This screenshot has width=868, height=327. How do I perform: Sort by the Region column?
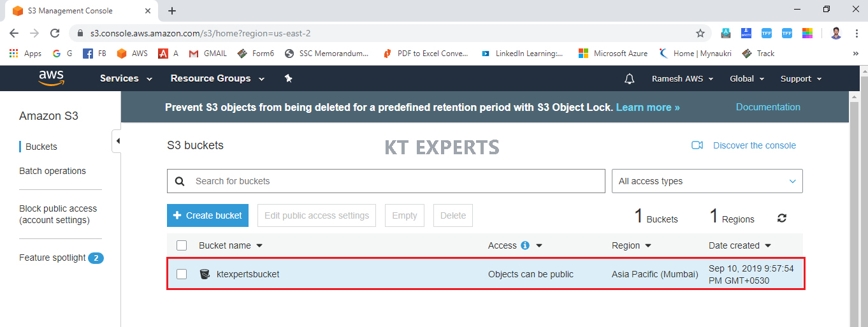coord(632,245)
